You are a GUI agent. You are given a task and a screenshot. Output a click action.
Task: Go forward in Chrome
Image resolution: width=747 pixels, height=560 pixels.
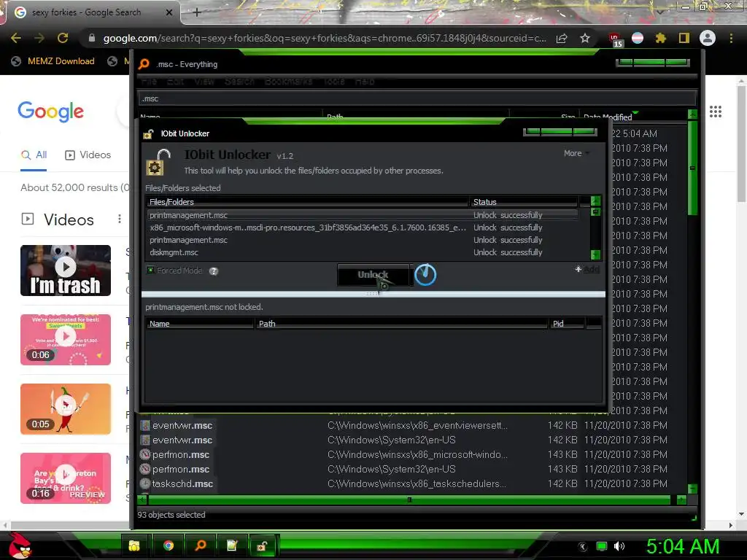click(39, 38)
